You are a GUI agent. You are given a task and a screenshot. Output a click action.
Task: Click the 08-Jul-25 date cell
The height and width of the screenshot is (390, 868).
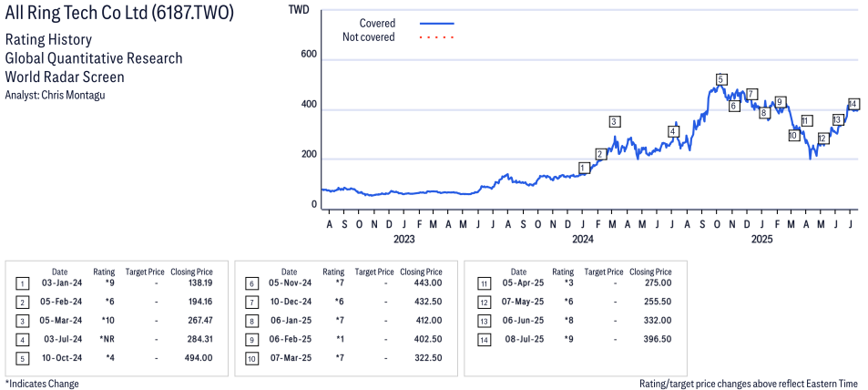[x=523, y=339]
